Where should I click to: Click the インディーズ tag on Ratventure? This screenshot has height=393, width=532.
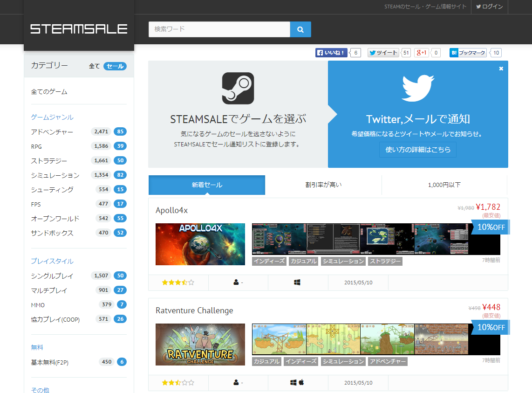pos(301,361)
